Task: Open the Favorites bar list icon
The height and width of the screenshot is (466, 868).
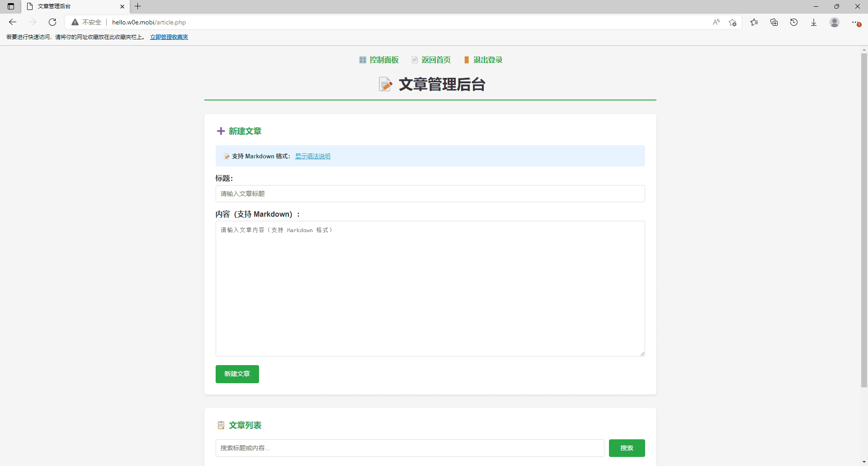Action: coord(754,22)
